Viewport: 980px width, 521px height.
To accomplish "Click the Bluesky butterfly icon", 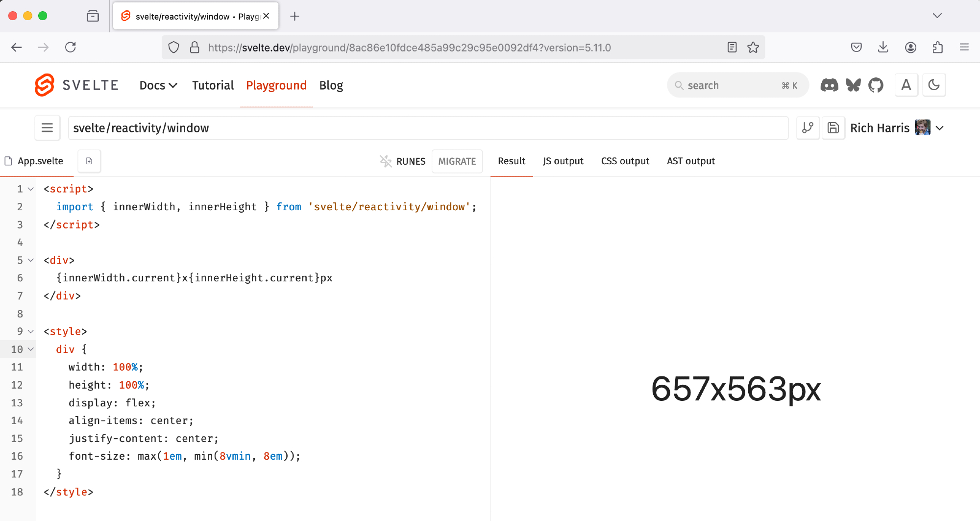I will [853, 85].
